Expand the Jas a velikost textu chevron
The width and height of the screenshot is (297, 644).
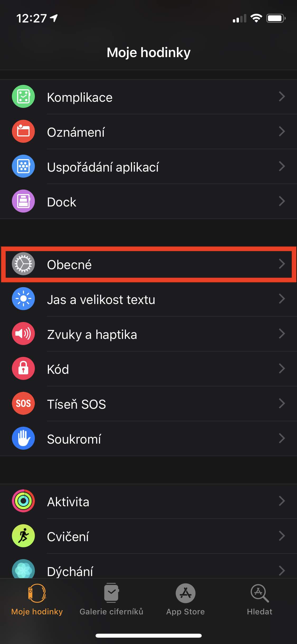coord(282,299)
